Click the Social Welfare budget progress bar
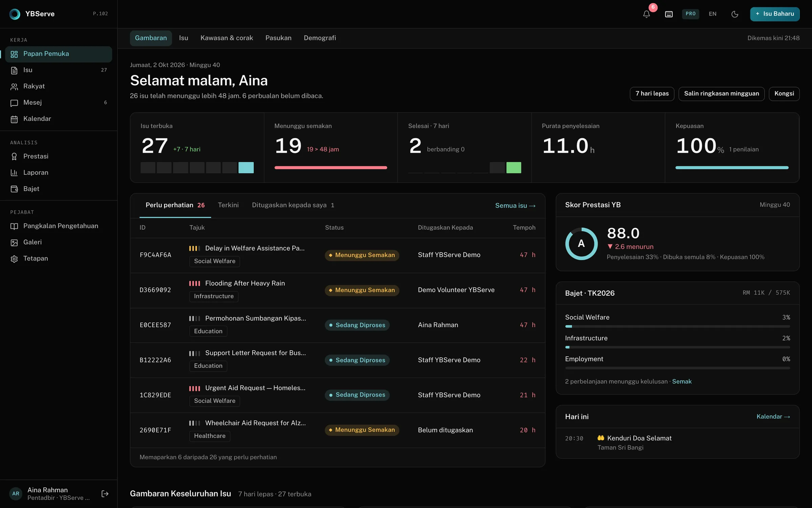The width and height of the screenshot is (812, 508). (677, 326)
